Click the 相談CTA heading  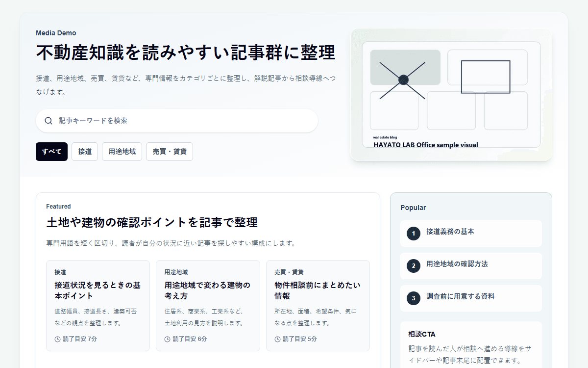[x=422, y=334]
